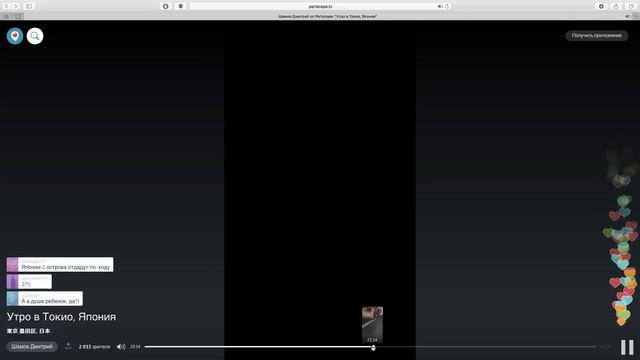Open the extension icon left of Share
This screenshot has height=360, width=640.
tap(601, 6)
